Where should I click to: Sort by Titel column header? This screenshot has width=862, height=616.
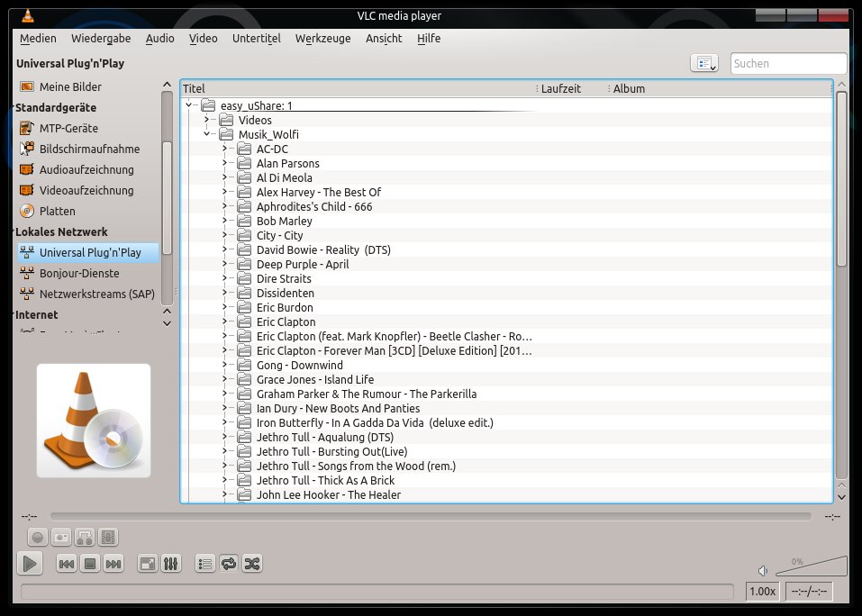click(x=358, y=88)
